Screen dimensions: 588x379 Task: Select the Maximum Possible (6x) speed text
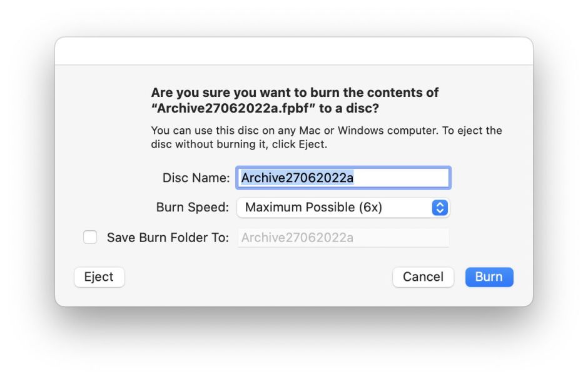click(x=313, y=208)
